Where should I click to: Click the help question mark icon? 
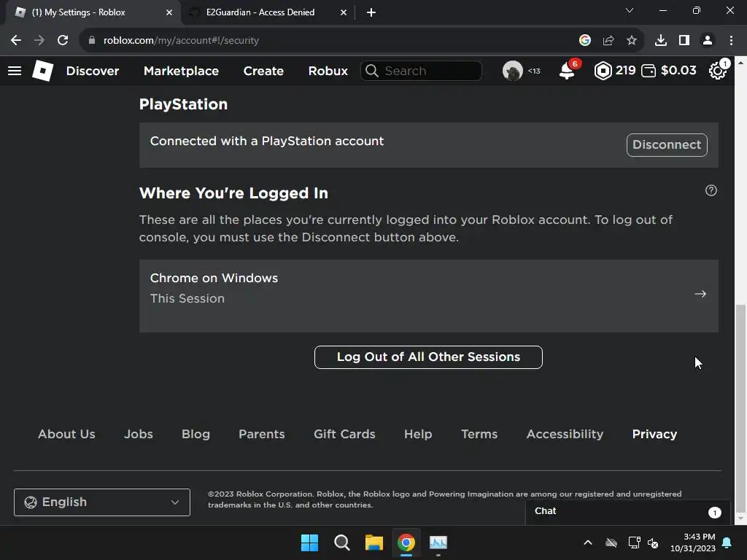(x=711, y=190)
